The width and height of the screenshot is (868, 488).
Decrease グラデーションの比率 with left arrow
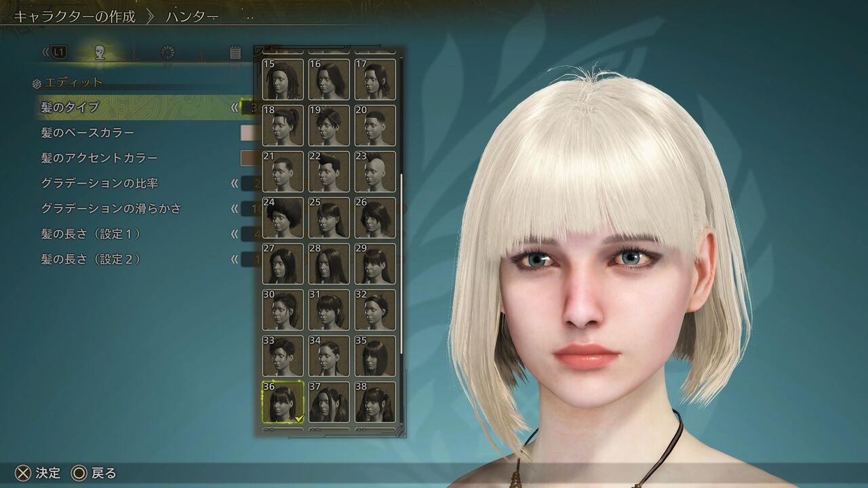click(x=235, y=183)
